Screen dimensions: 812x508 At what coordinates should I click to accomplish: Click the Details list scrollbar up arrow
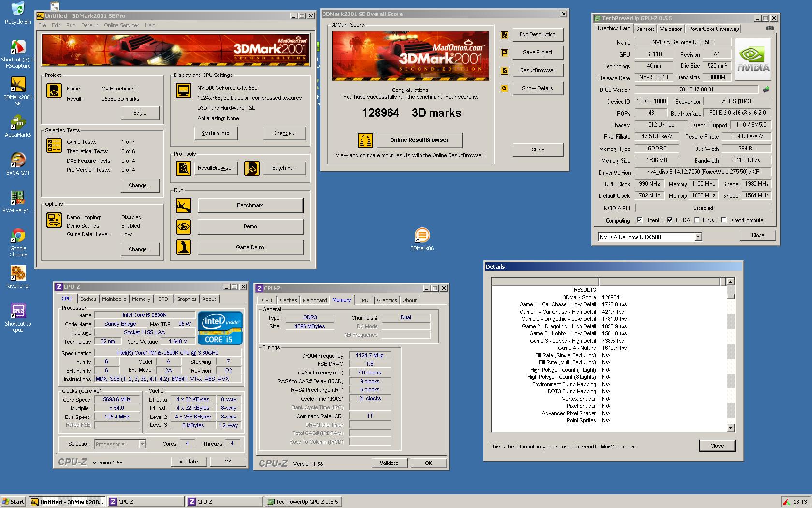(x=731, y=282)
